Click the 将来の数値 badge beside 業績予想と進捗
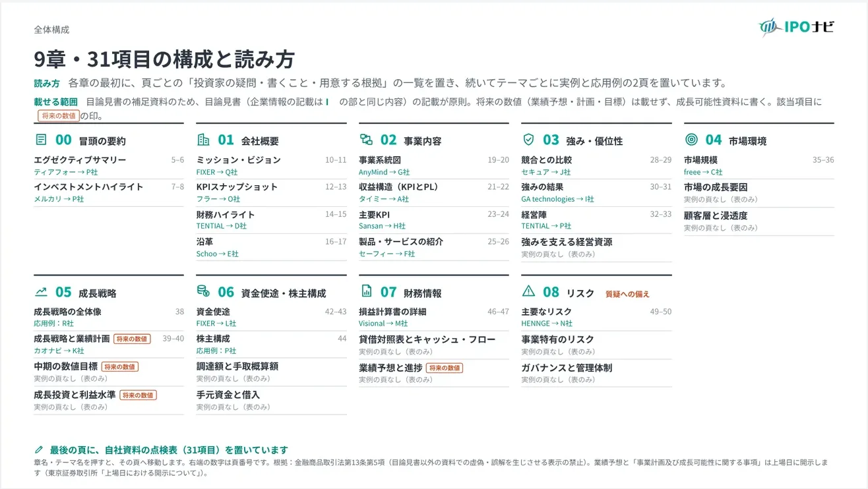 (x=445, y=368)
